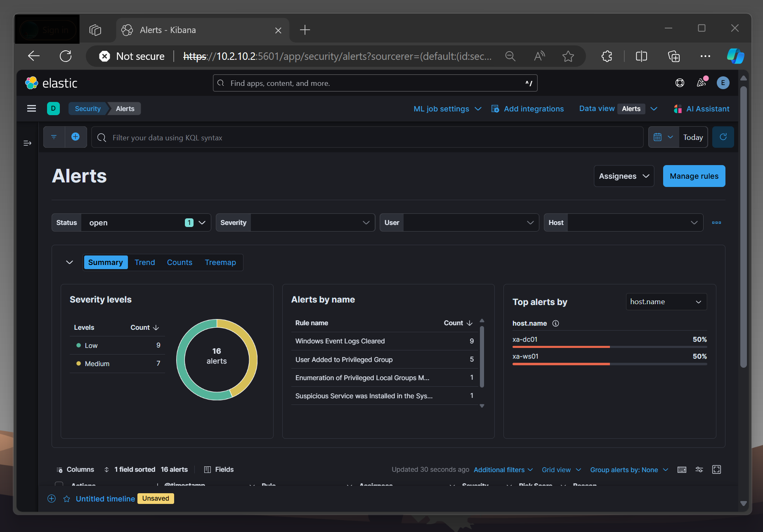Open the hamburger navigation menu
The image size is (763, 532).
click(x=31, y=109)
